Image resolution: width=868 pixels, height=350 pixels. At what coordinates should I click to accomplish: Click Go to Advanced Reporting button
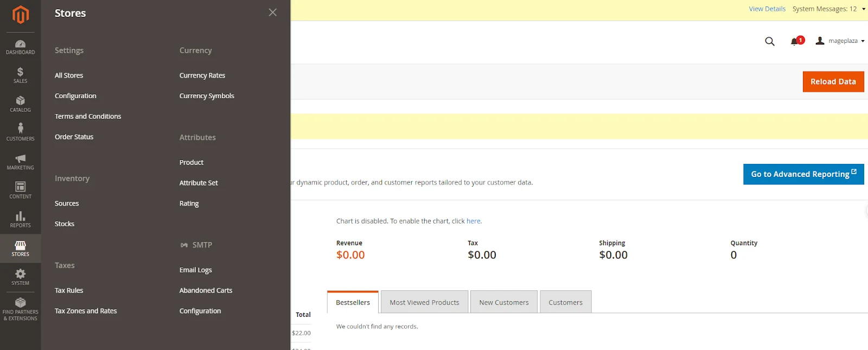[803, 174]
